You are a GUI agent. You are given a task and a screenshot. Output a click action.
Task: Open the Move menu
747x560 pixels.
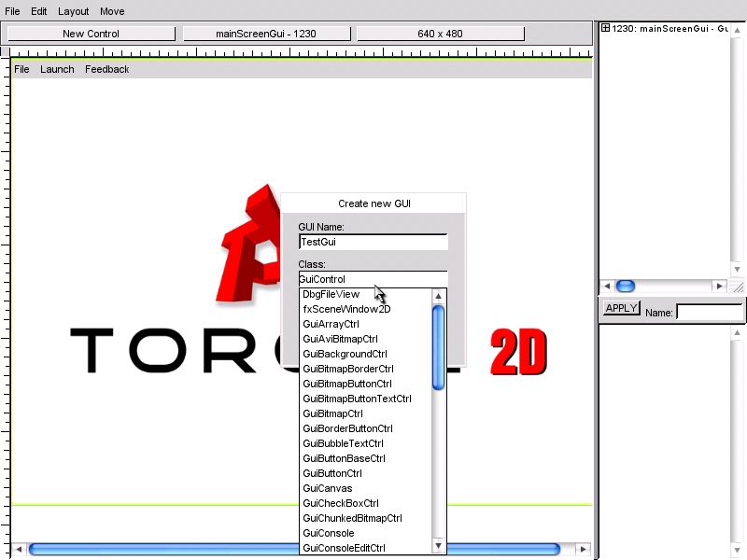point(112,11)
